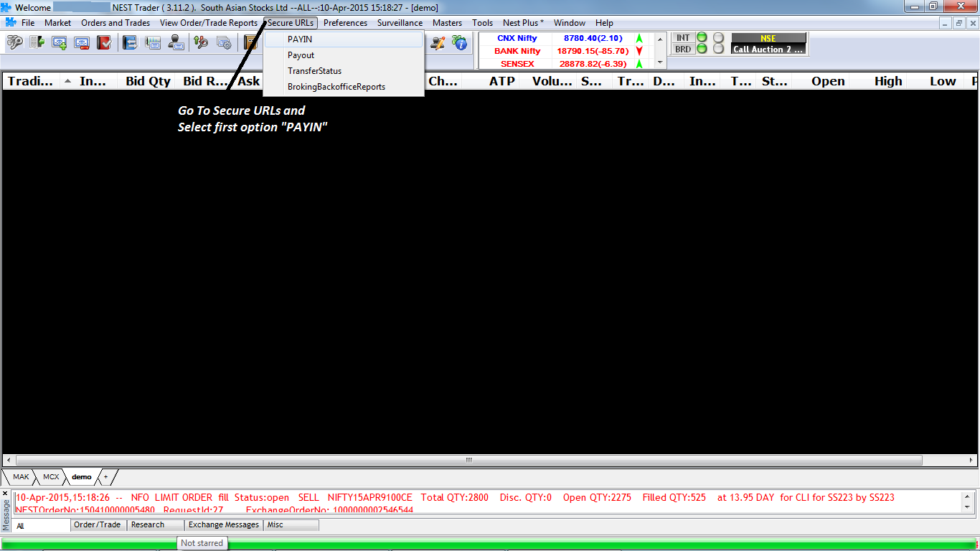Click the remove window red-minus icon
This screenshot has width=980, height=551.
(81, 43)
